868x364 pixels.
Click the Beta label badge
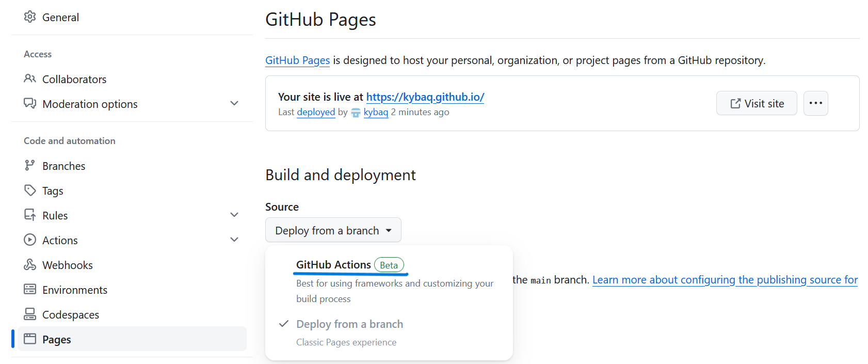click(389, 265)
